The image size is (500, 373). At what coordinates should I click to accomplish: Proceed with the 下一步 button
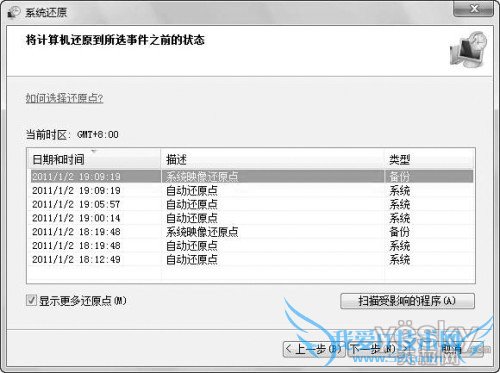click(x=378, y=349)
